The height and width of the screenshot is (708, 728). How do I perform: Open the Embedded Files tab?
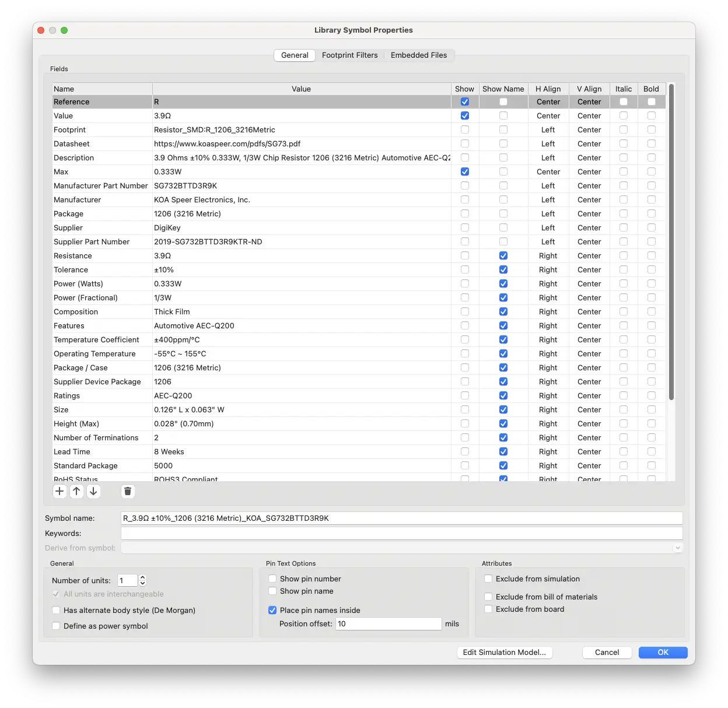(419, 55)
